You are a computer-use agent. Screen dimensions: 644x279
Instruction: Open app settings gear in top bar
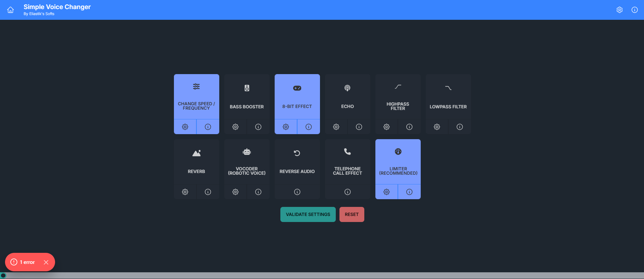point(619,10)
